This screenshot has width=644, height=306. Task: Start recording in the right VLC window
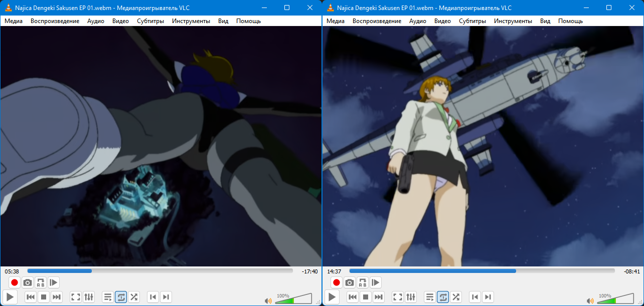point(337,282)
